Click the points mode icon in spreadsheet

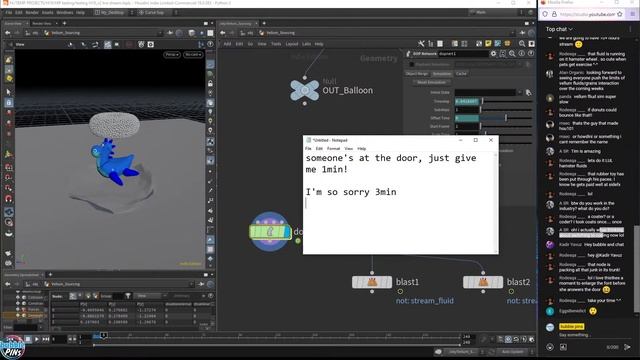73,296
